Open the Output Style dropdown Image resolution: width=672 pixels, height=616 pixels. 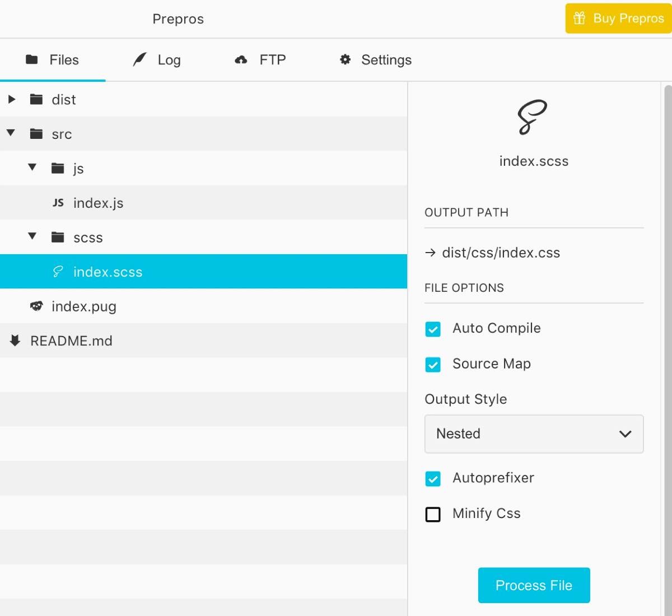(x=534, y=434)
